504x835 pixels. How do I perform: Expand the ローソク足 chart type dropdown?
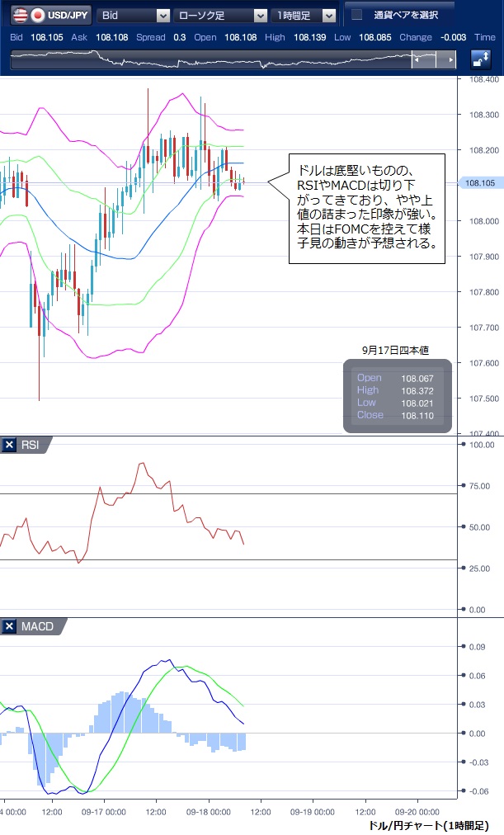tap(261, 16)
